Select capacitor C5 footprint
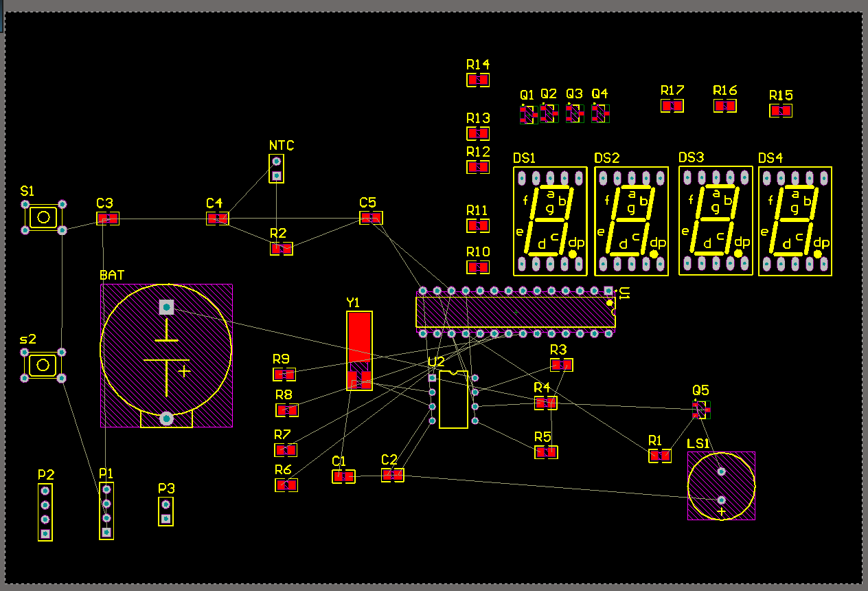 coord(371,218)
